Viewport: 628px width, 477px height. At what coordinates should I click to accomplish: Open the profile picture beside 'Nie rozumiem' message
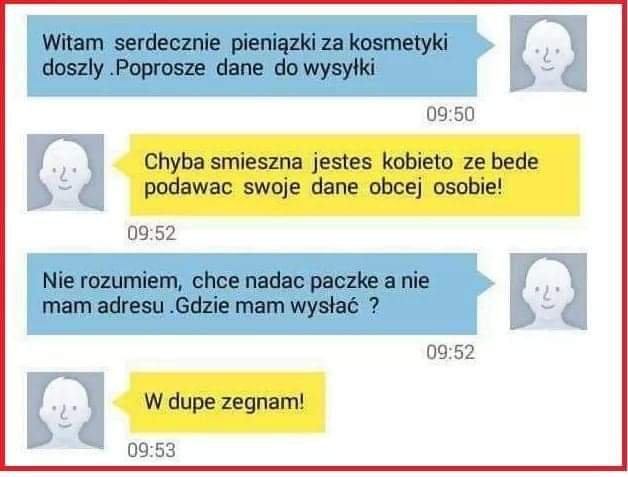click(548, 292)
